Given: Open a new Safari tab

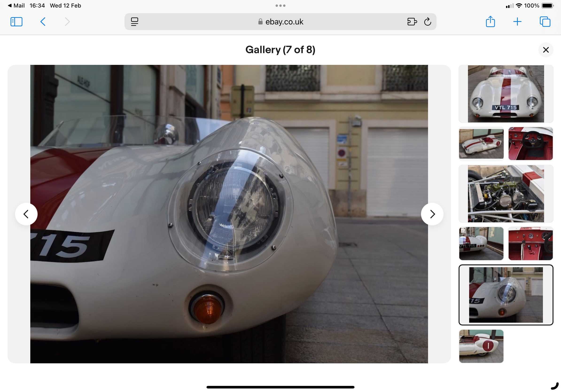Looking at the screenshot, I should (x=517, y=22).
